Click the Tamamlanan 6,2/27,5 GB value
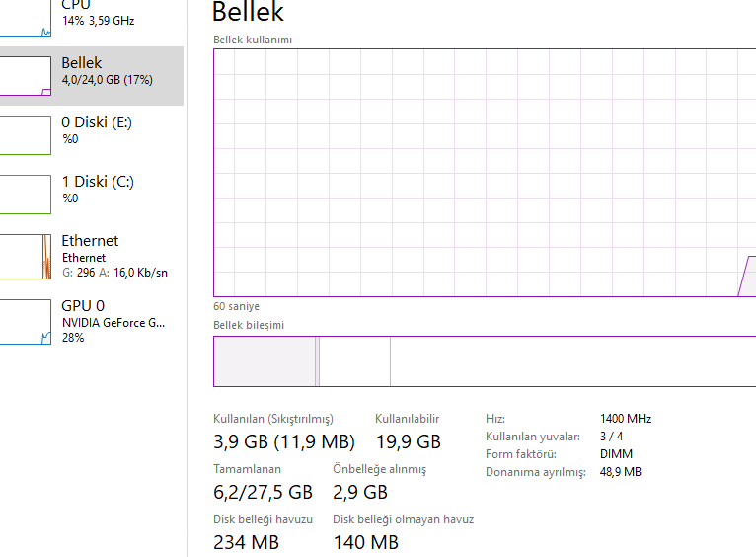The width and height of the screenshot is (756, 557). click(263, 492)
